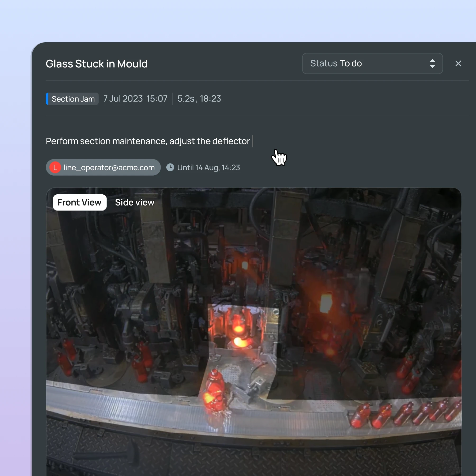Close the Glass Stuck in Mould panel
The width and height of the screenshot is (476, 476).
(458, 63)
